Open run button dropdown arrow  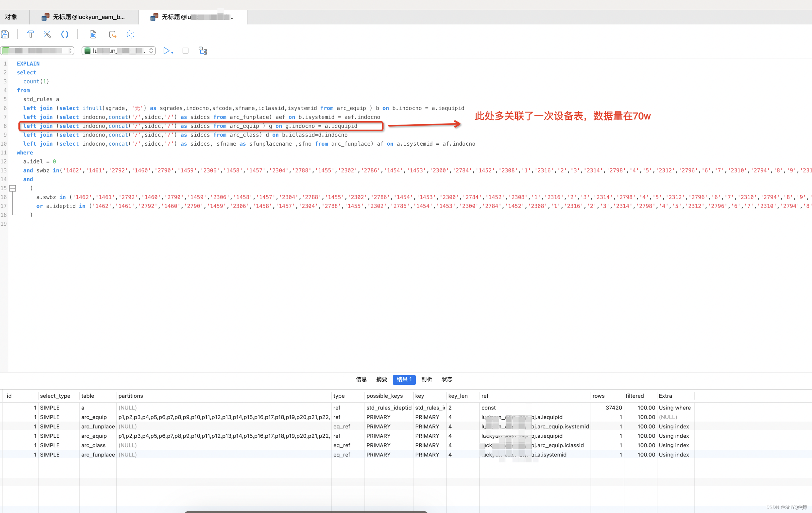click(172, 53)
